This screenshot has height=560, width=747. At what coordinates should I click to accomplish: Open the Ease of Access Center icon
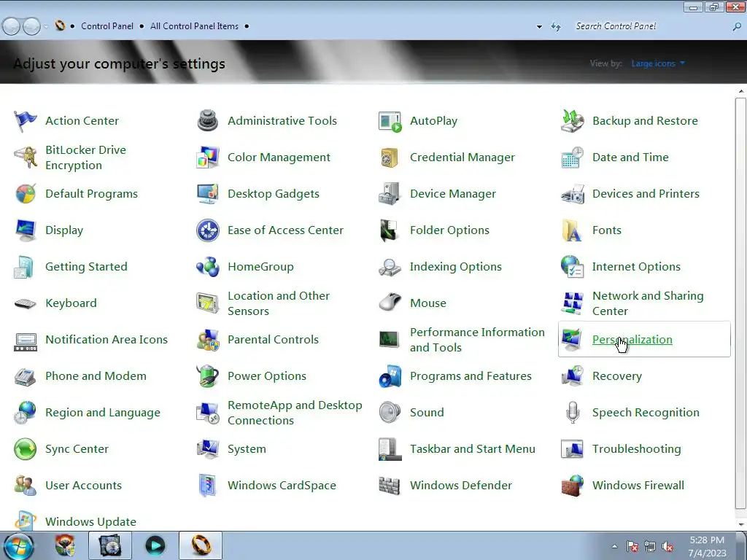click(208, 230)
